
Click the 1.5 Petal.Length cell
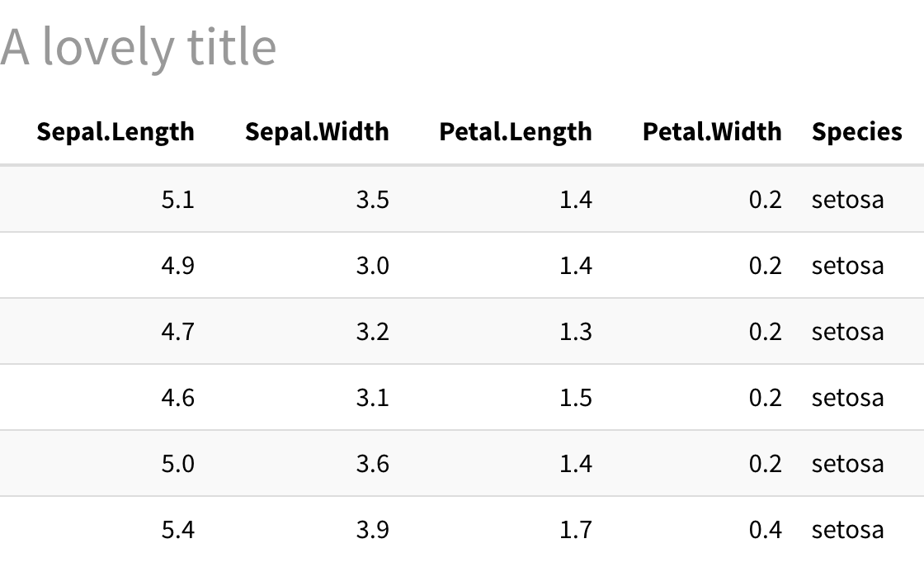[x=575, y=398]
